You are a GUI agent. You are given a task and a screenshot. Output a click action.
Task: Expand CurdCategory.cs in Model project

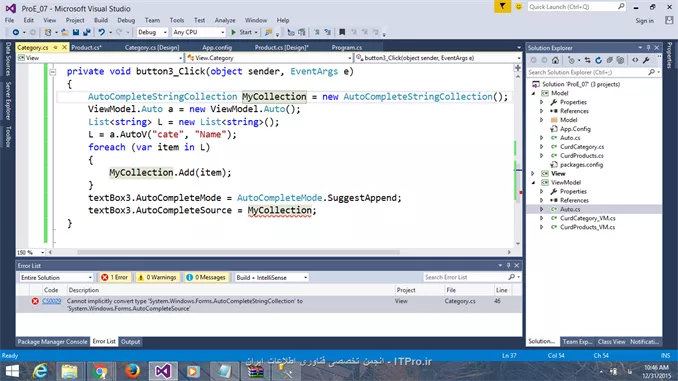[x=541, y=147]
